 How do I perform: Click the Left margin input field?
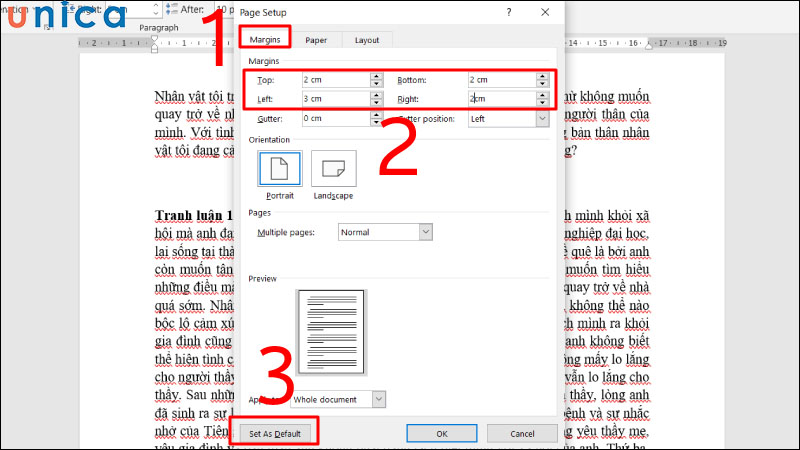tap(336, 98)
